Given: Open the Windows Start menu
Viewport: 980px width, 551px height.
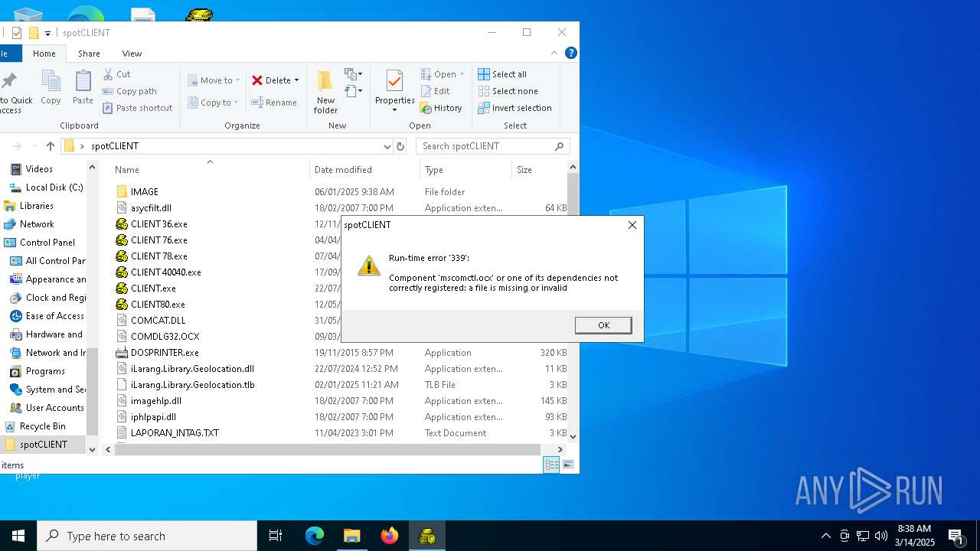Looking at the screenshot, I should 18,536.
